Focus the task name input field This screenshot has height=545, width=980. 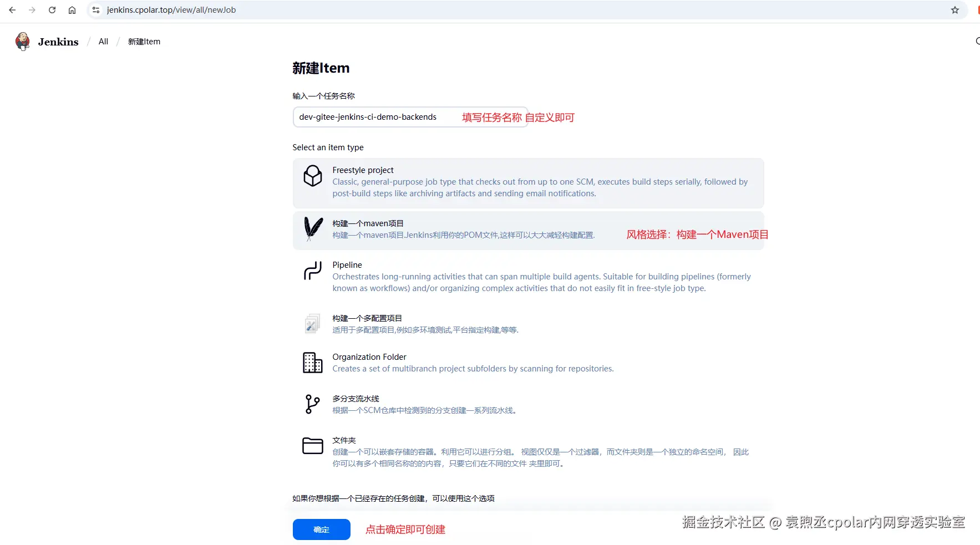[410, 117]
